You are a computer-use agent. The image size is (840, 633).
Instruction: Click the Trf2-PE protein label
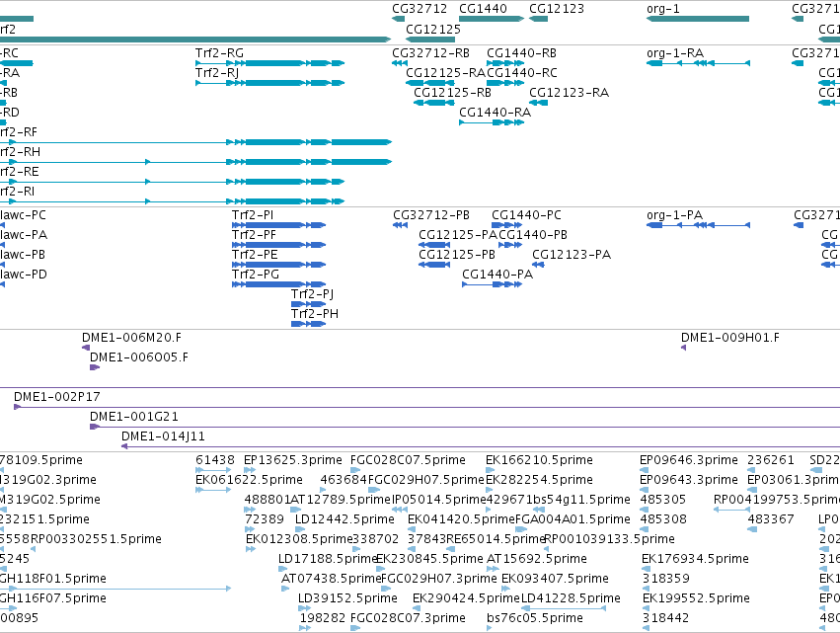(x=255, y=255)
